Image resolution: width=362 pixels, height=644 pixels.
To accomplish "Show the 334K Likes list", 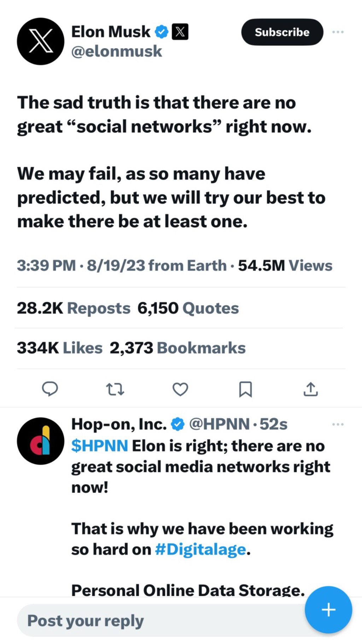I will click(x=59, y=348).
